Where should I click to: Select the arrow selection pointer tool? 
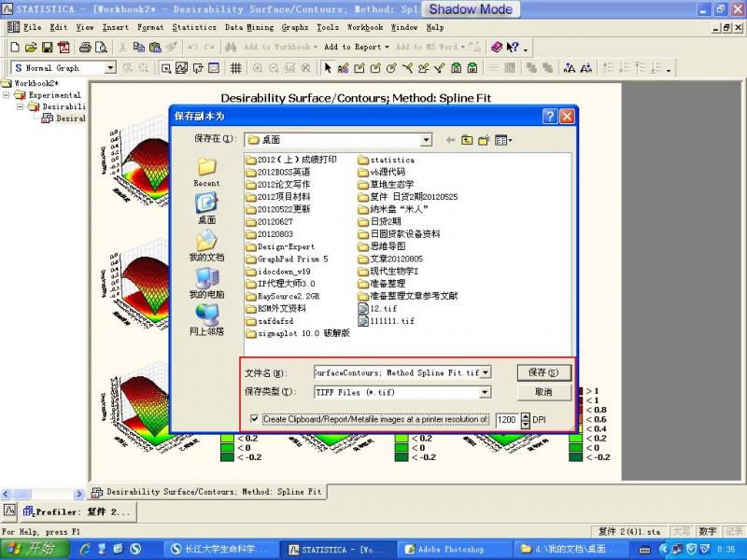coord(328,68)
